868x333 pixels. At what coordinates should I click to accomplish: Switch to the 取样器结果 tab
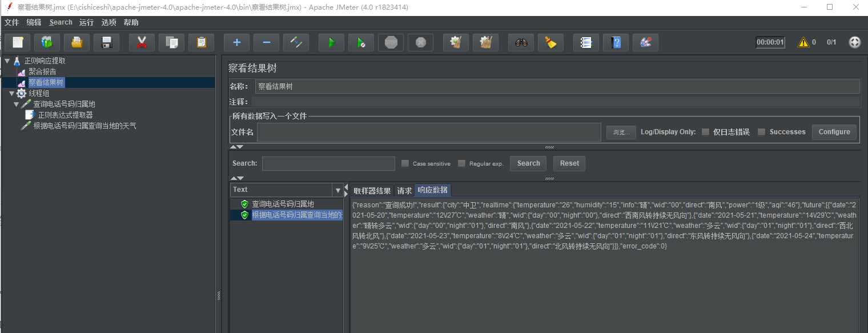tap(372, 191)
